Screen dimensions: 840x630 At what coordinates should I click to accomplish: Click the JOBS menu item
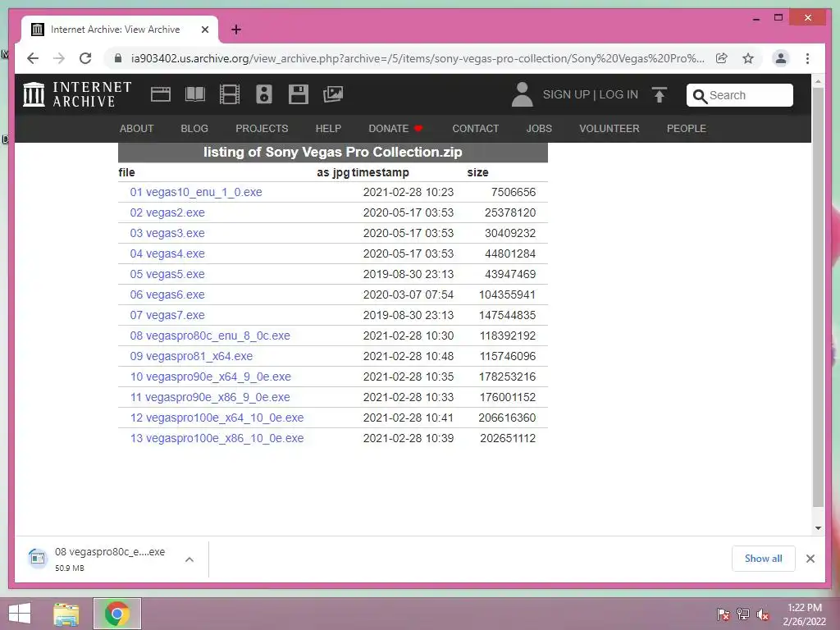point(539,129)
